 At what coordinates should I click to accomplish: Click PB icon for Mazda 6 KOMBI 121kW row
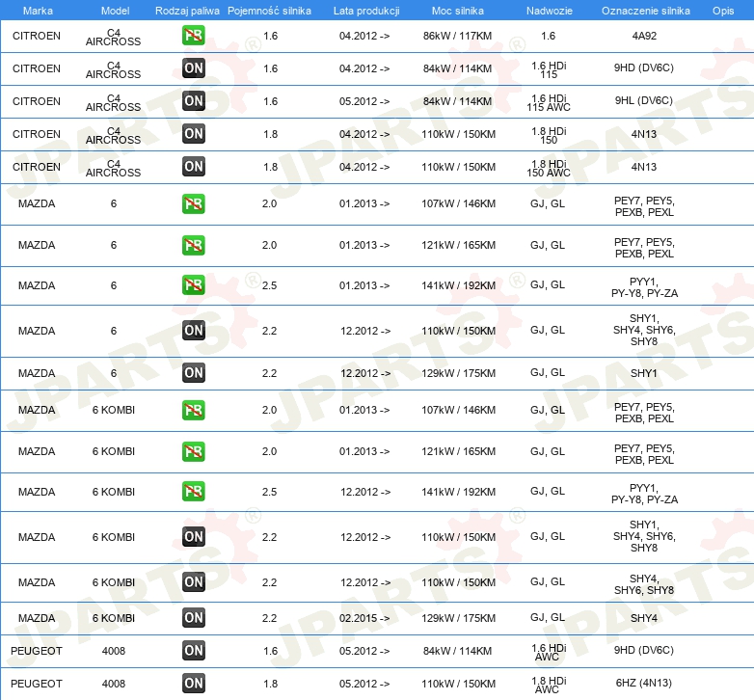coord(194,450)
